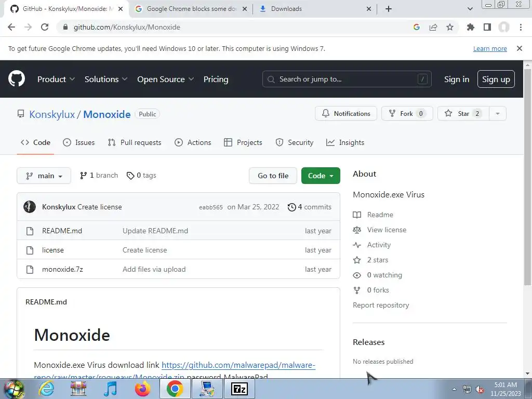Viewport: 532px width, 399px height.
Task: Open a new browser tab
Action: point(389,9)
